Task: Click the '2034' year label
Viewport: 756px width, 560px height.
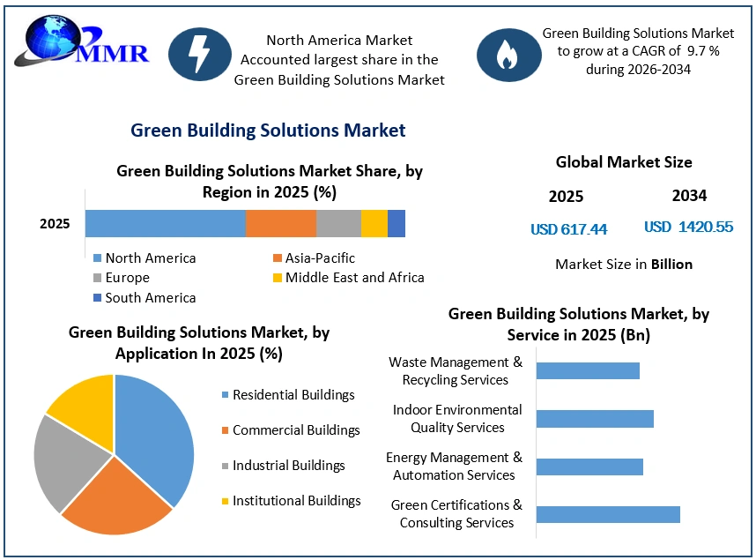Action: (689, 196)
